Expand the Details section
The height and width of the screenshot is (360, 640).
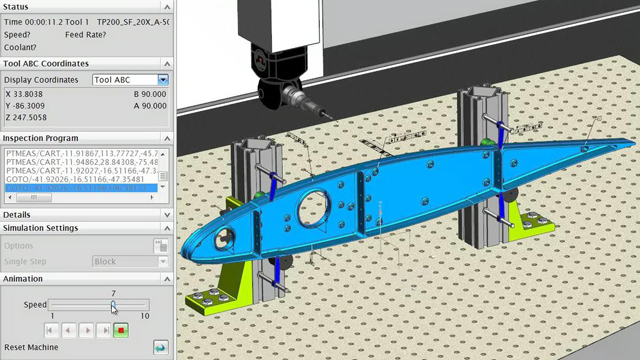coord(167,215)
